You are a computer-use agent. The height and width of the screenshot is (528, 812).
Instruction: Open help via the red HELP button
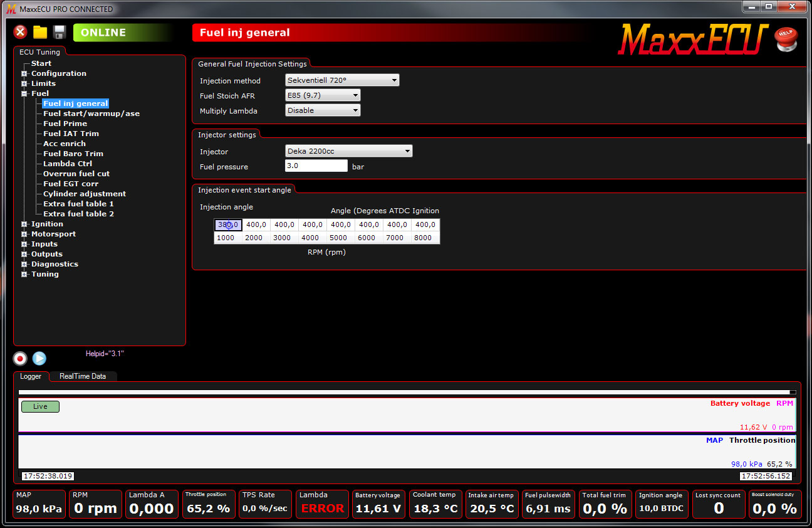coord(786,39)
